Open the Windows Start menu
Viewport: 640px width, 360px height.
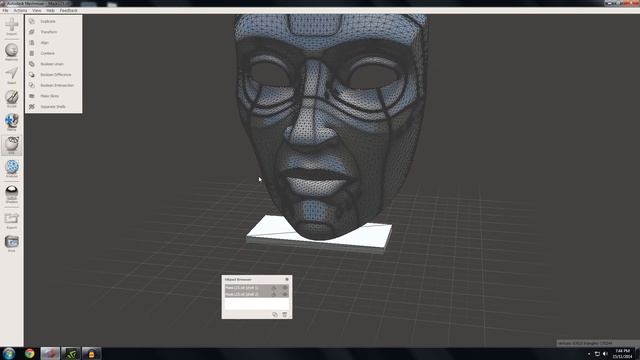tap(9, 353)
